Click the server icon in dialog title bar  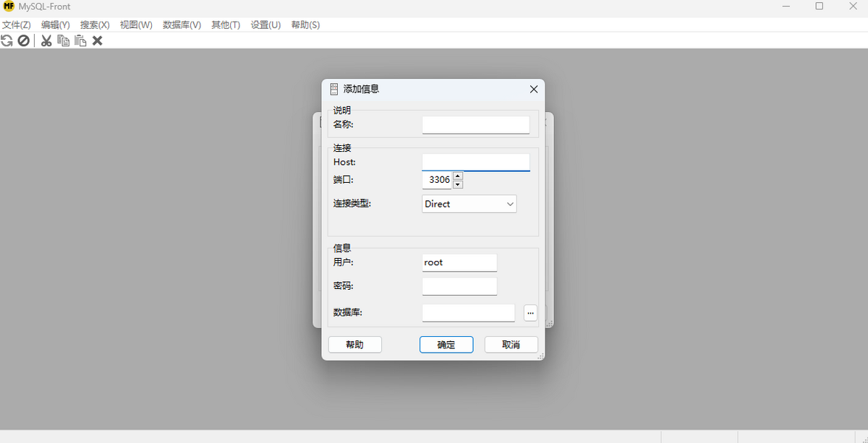[333, 89]
